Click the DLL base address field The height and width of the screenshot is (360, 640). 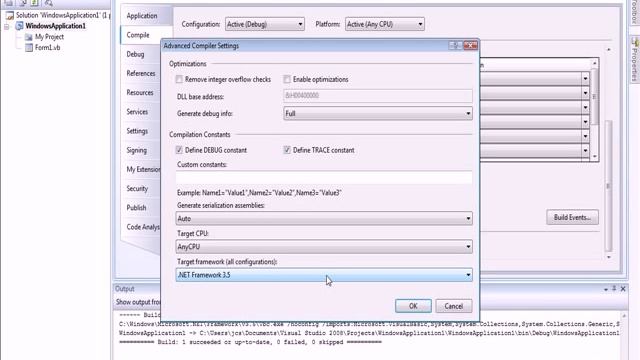coord(378,96)
